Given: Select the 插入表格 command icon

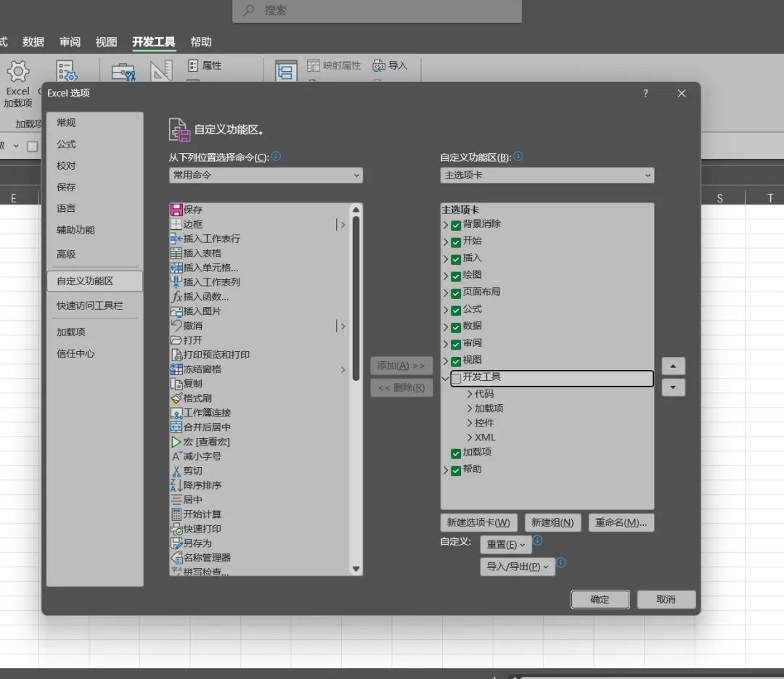Looking at the screenshot, I should pos(176,253).
